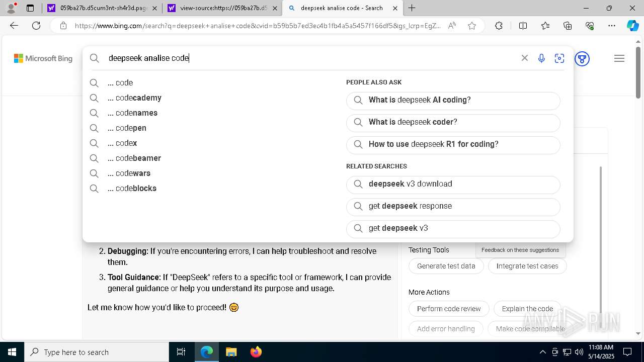
Task: Open the Bing hamburger menu
Action: click(x=619, y=58)
